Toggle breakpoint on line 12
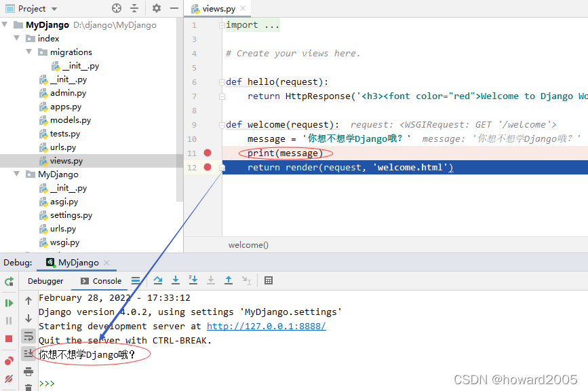 point(208,167)
